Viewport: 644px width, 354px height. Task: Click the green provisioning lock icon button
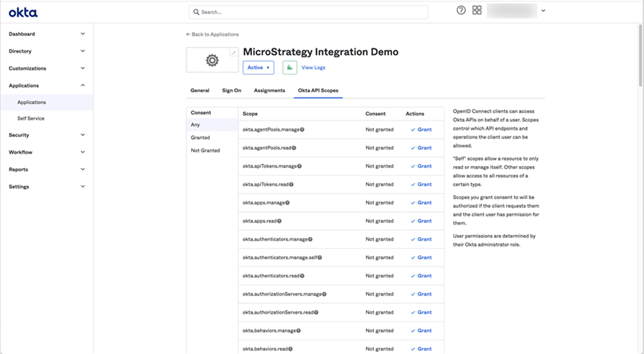point(290,67)
